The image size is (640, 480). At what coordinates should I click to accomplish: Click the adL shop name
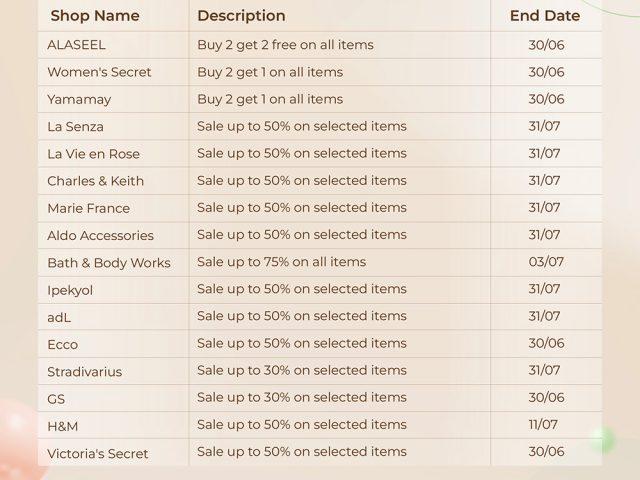(x=59, y=317)
